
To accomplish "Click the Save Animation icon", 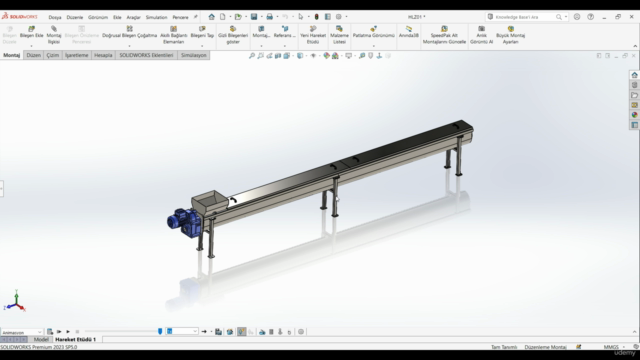I will click(x=218, y=332).
